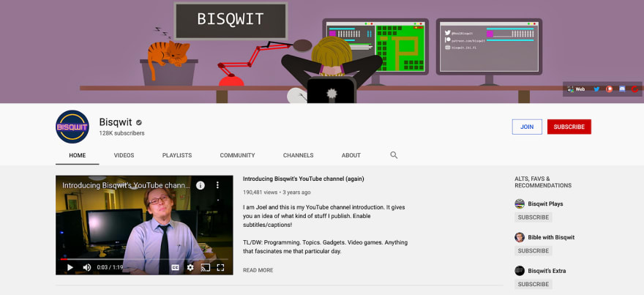This screenshot has width=644, height=295.
Task: Open 'Introducing Bisqwit's YouTube channel (again)' title link
Action: pos(304,179)
